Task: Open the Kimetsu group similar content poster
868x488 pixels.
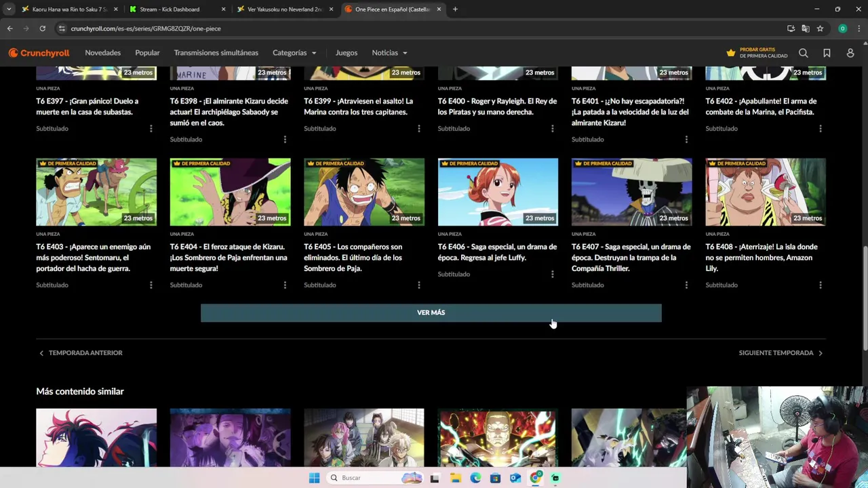Action: click(364, 438)
